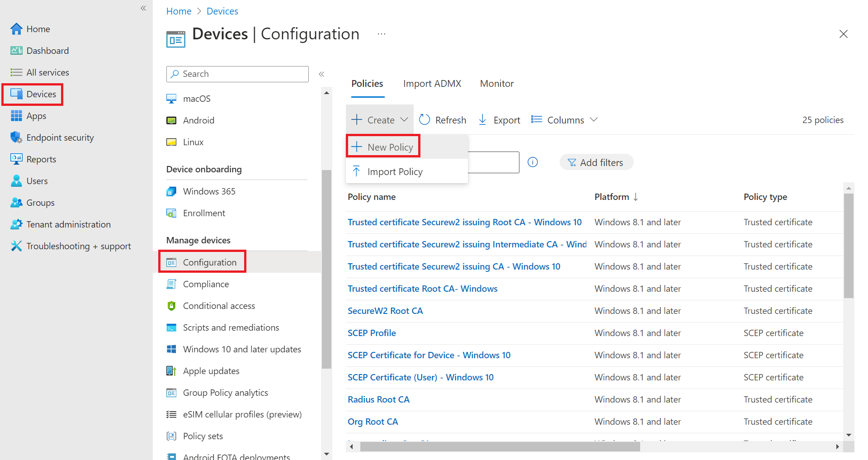Open the Monitor tab

(x=497, y=84)
